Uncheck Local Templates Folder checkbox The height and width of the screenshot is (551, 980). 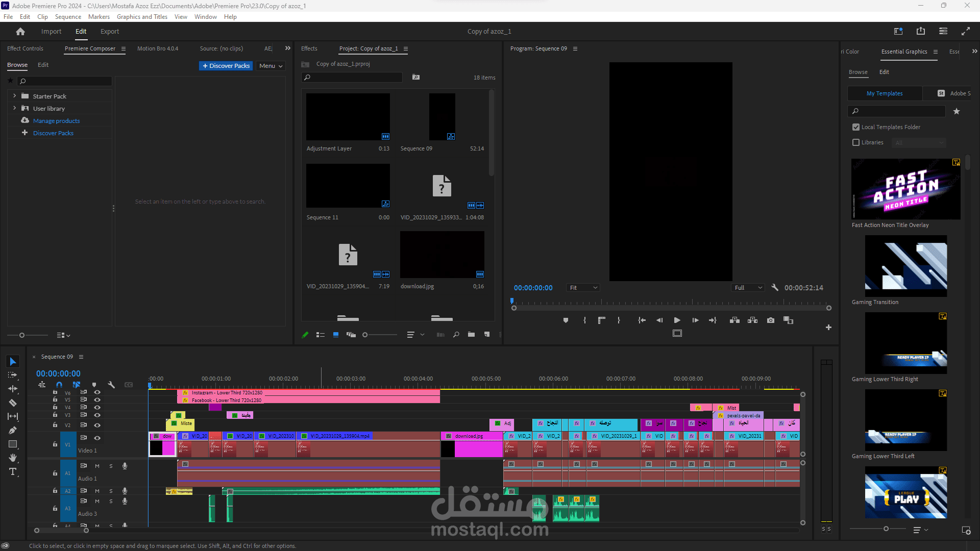pos(856,127)
